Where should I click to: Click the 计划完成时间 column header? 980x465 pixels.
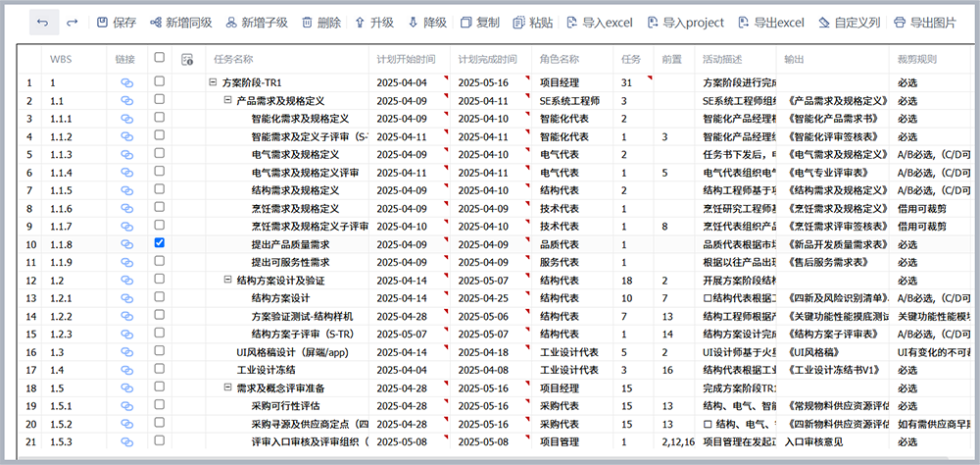(x=487, y=60)
